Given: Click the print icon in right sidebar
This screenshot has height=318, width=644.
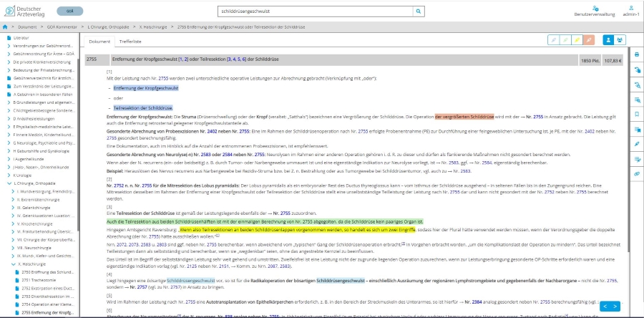Looking at the screenshot, I should tap(637, 54).
